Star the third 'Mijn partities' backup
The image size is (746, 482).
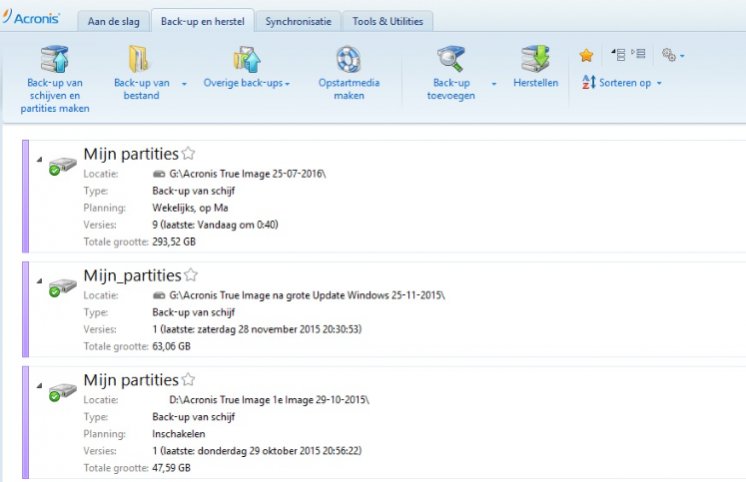188,379
